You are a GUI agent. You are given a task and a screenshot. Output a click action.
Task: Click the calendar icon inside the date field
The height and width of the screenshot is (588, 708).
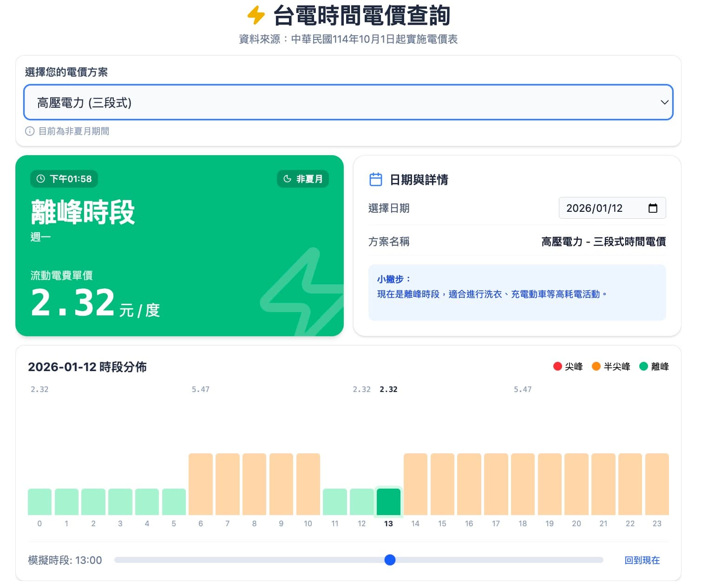coord(654,208)
